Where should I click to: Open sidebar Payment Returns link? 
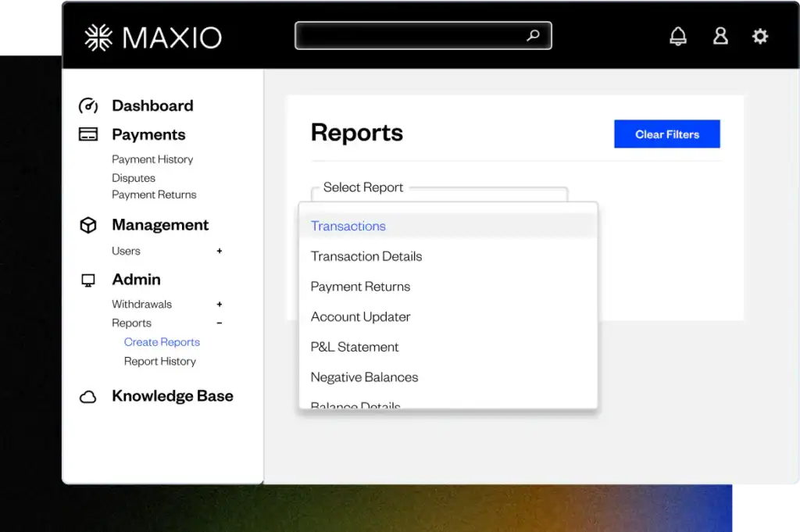pyautogui.click(x=154, y=195)
